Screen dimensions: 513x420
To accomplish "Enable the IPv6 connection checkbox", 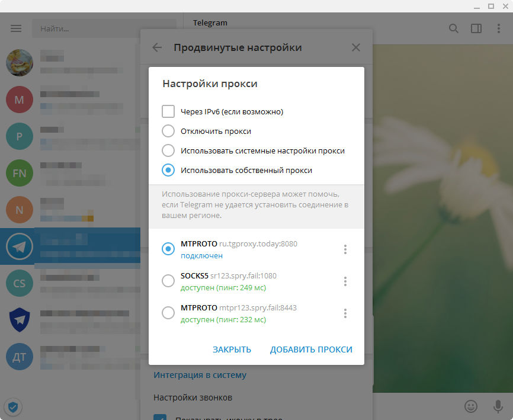I will point(168,111).
